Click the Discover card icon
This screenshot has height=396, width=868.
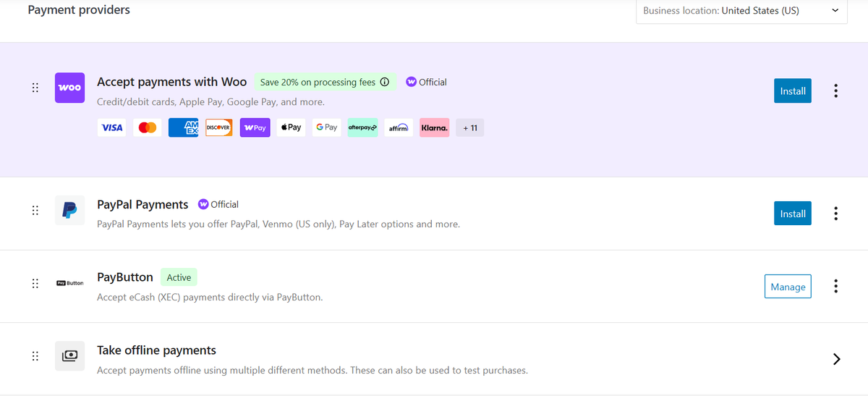pyautogui.click(x=219, y=128)
